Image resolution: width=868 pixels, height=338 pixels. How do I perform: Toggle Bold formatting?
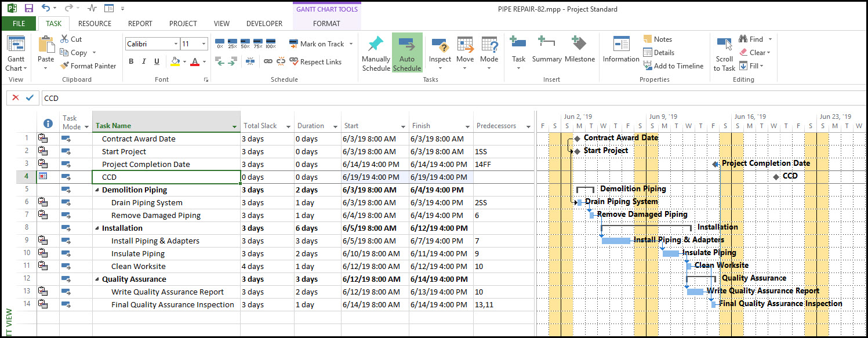pyautogui.click(x=131, y=62)
